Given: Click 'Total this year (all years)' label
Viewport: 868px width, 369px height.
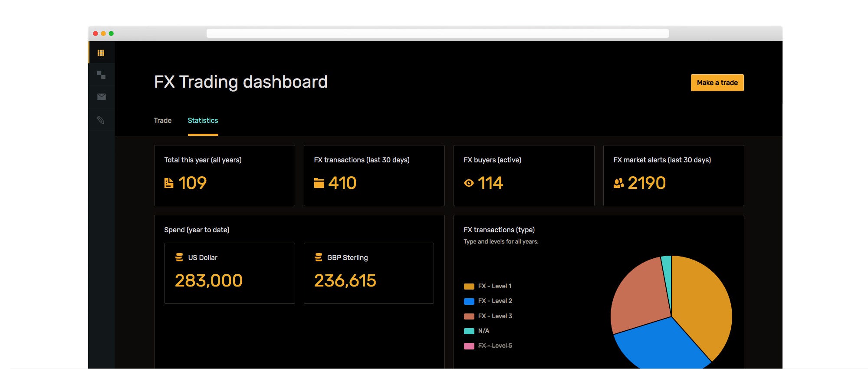Looking at the screenshot, I should pos(203,160).
